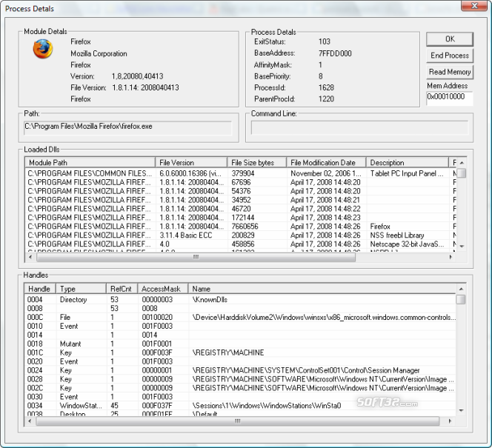The width and height of the screenshot is (492, 448).
Task: Click the Firefox logo icon in Module Details
Action: pyautogui.click(x=43, y=49)
